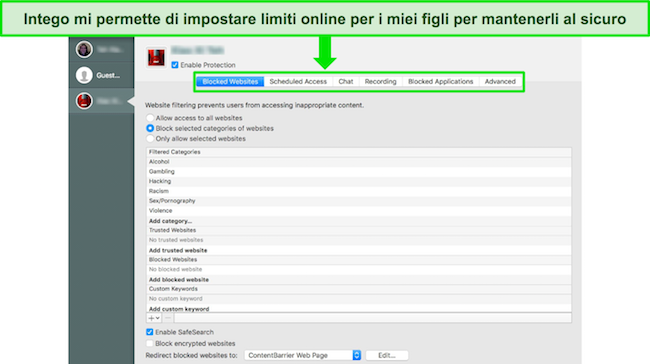
Task: Click the red profile picture beside Enable Protection
Action: [156, 57]
